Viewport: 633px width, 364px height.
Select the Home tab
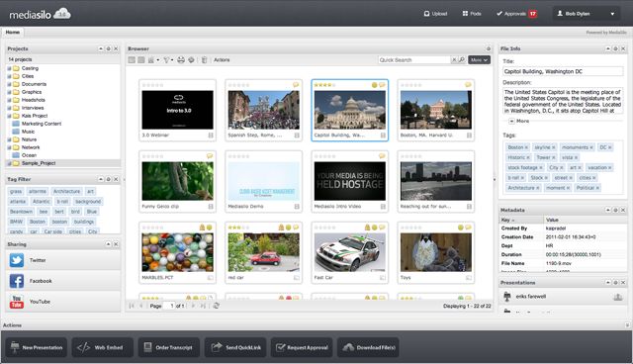(x=13, y=33)
